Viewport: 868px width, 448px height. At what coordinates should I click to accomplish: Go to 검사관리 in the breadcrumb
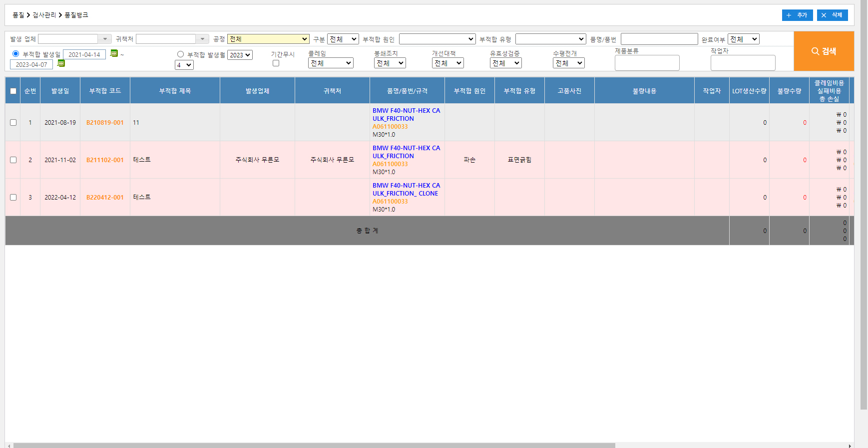point(44,15)
